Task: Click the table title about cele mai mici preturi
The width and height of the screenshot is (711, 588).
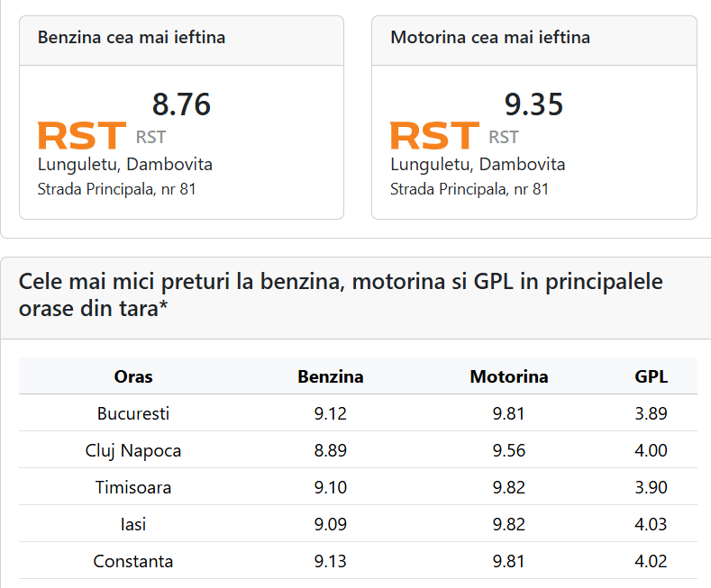Action: tap(341, 295)
